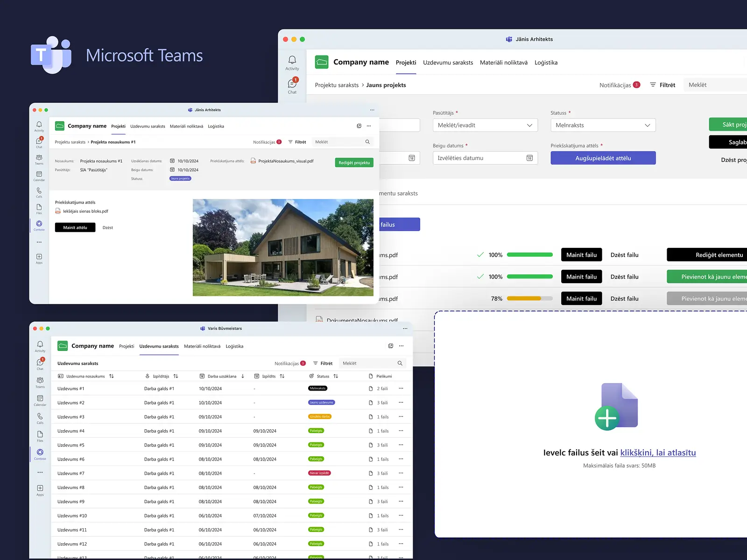This screenshot has width=747, height=560.
Task: Open more options menu for Uzdevums #7 row
Action: click(401, 473)
